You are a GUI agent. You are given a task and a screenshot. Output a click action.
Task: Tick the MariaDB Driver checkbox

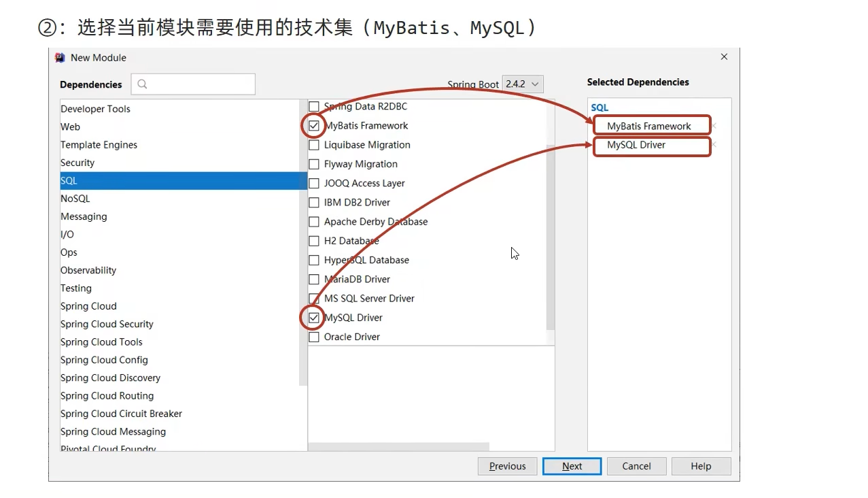click(x=314, y=279)
